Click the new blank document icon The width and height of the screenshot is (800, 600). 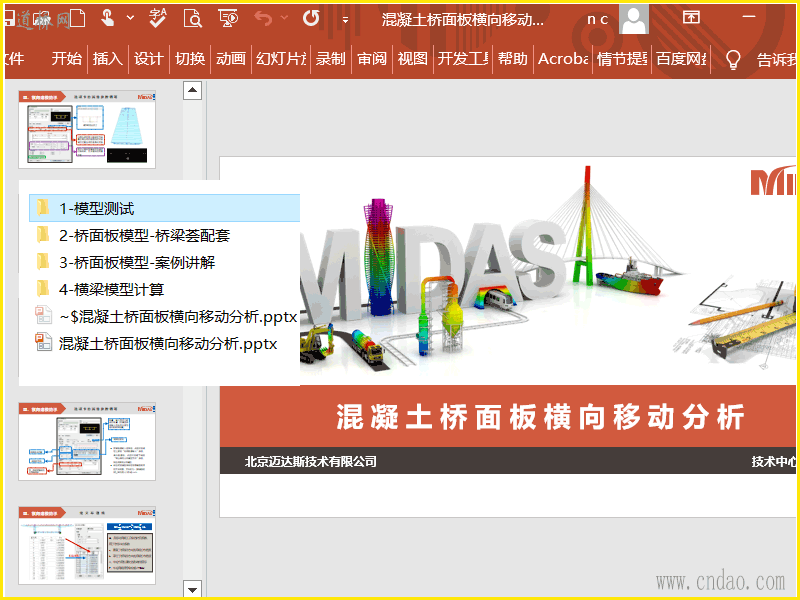[78, 18]
